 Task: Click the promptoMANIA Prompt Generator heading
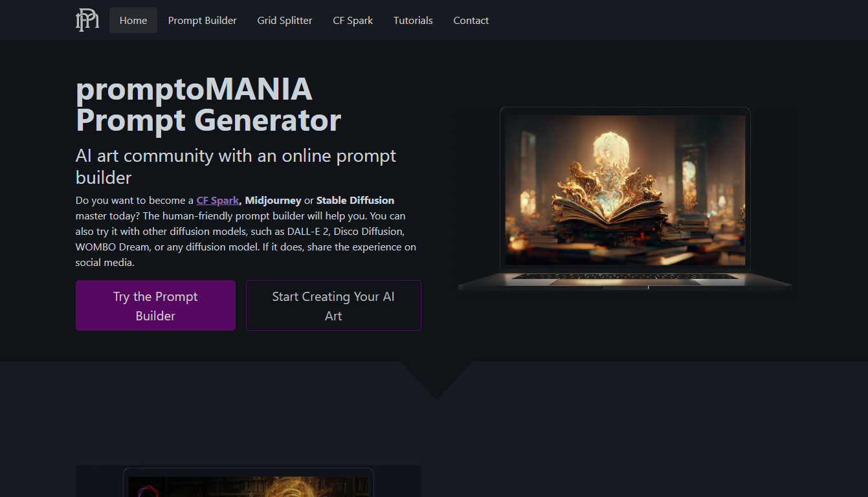(x=208, y=104)
